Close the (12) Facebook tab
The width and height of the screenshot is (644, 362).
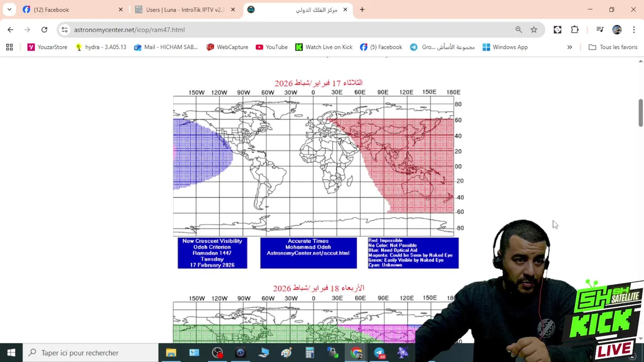tap(121, 10)
